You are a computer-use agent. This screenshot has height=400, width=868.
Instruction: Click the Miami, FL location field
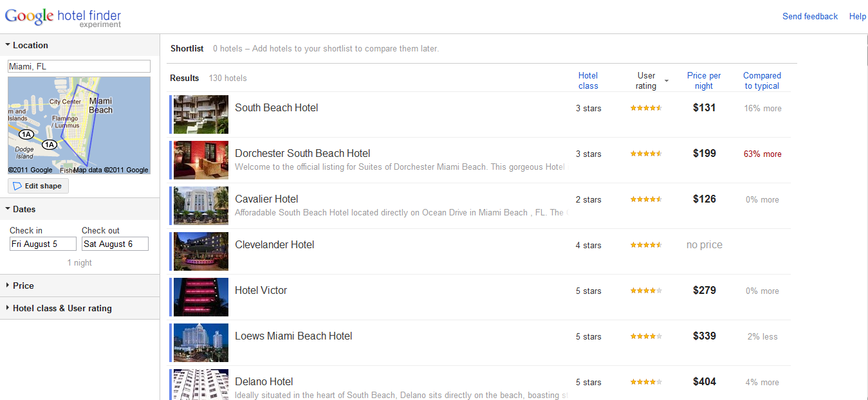click(x=78, y=66)
